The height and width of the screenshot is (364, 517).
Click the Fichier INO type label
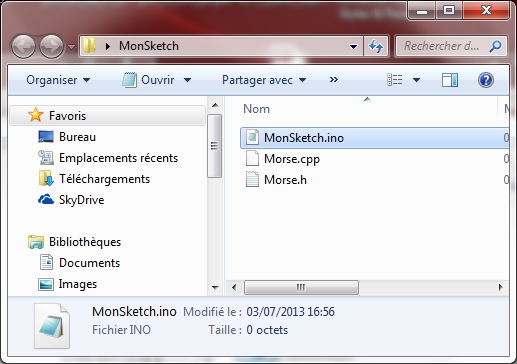click(121, 330)
